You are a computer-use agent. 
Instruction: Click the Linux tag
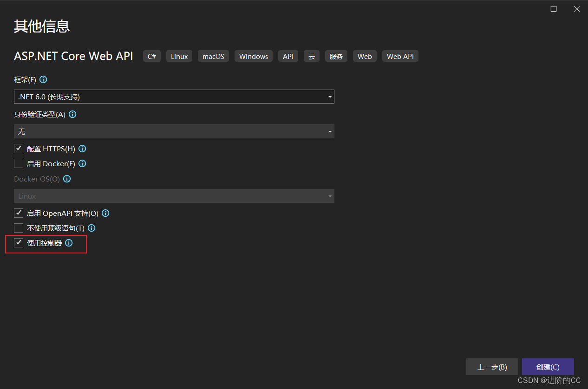[179, 56]
